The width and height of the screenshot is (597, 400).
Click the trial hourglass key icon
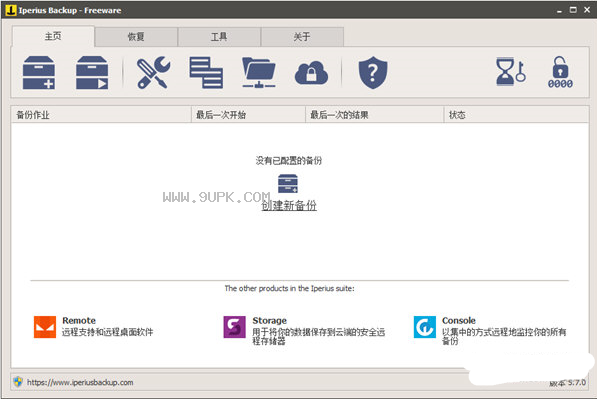pyautogui.click(x=511, y=72)
